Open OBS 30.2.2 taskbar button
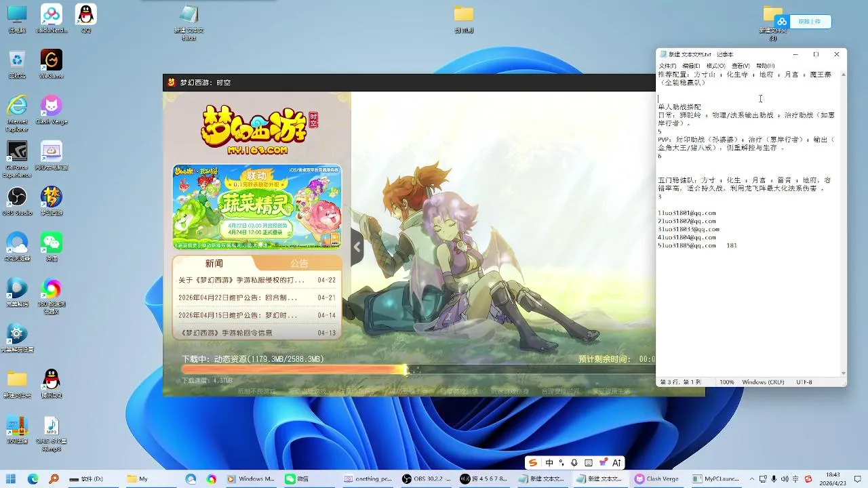The height and width of the screenshot is (488, 868). coord(427,479)
